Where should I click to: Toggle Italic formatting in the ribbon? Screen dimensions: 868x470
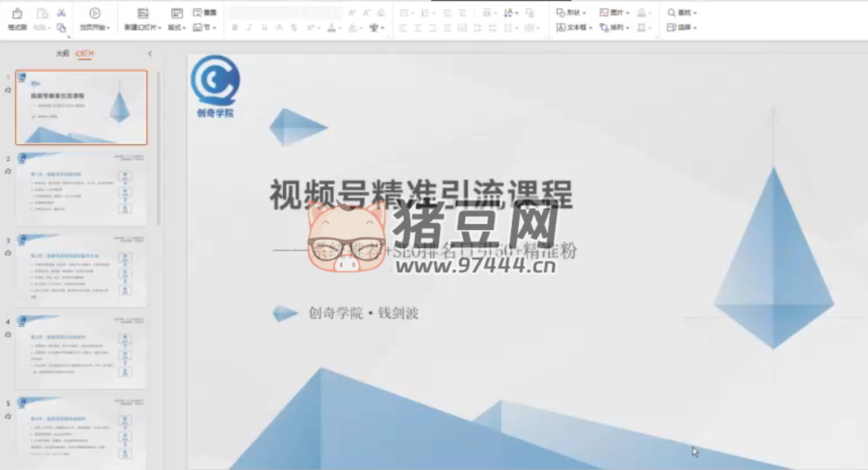[x=249, y=28]
